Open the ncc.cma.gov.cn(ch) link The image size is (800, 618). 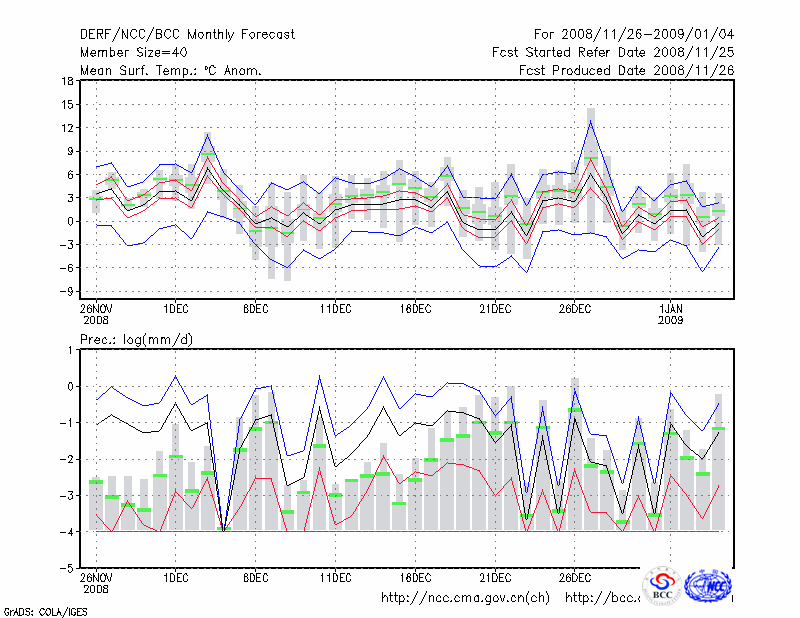(x=466, y=598)
